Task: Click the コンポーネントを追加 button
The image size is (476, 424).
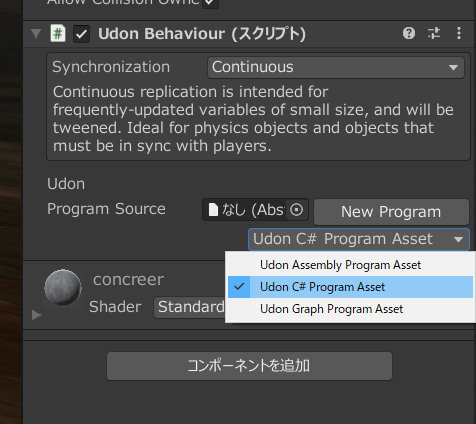Action: (x=249, y=366)
